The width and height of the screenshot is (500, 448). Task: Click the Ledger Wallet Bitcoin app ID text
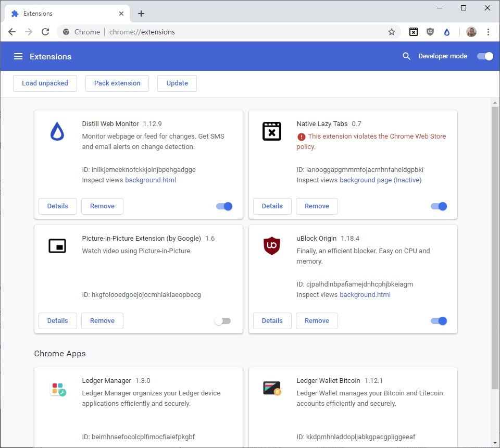[356, 437]
